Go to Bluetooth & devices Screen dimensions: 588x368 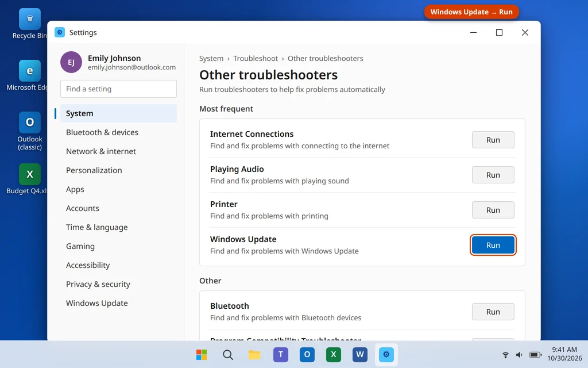pyautogui.click(x=118, y=132)
